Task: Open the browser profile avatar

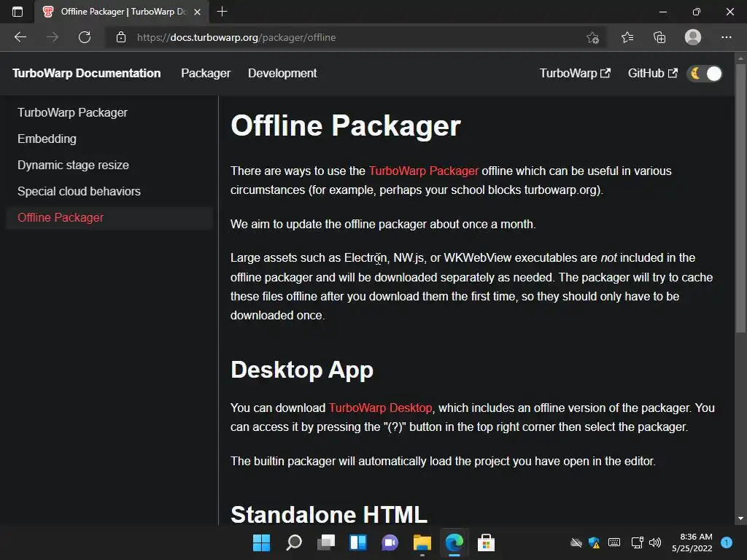Action: 693,37
